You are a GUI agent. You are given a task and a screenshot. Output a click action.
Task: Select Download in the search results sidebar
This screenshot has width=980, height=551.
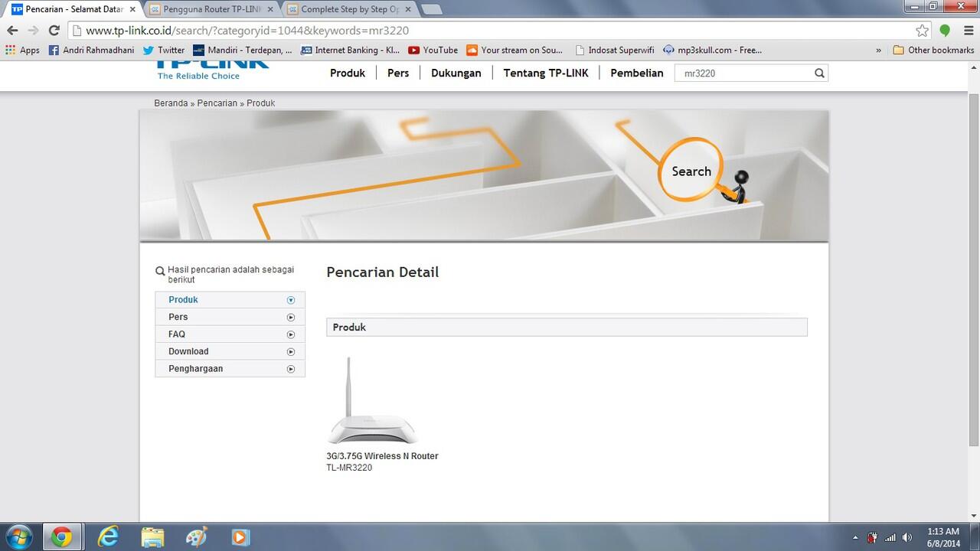pyautogui.click(x=230, y=351)
